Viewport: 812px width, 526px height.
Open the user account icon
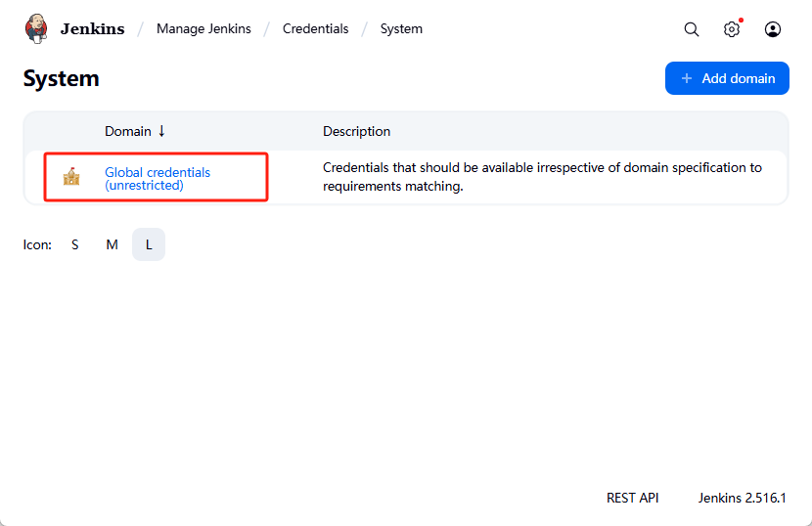773,29
